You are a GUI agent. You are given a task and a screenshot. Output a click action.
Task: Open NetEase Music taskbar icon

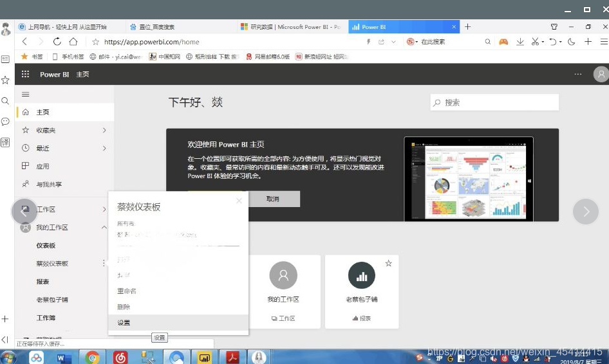tap(120, 357)
